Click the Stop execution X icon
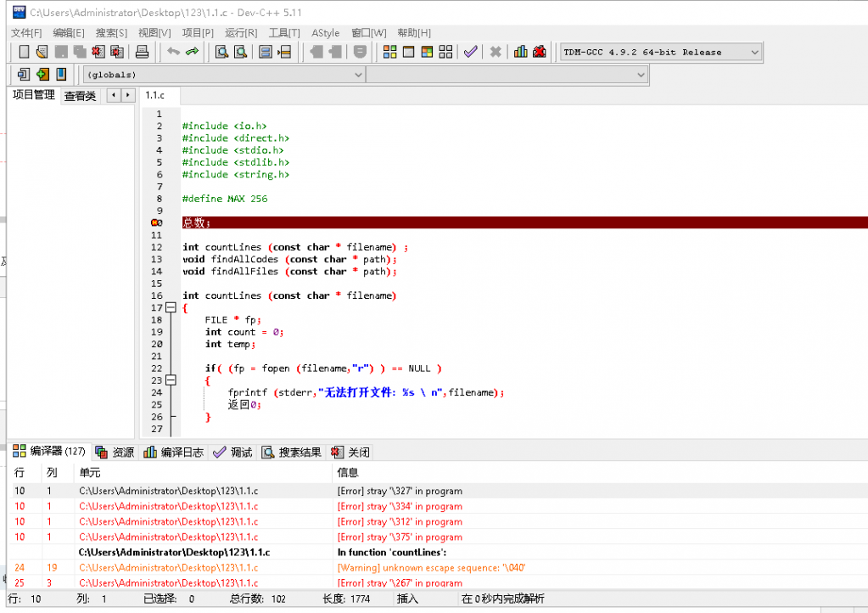Viewport: 868px width, 613px height. pos(496,52)
